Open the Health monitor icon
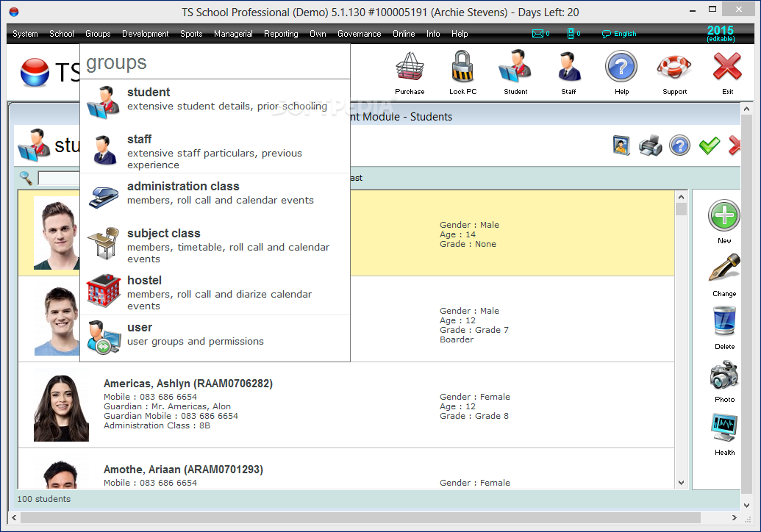Image resolution: width=761 pixels, height=532 pixels. coord(724,427)
